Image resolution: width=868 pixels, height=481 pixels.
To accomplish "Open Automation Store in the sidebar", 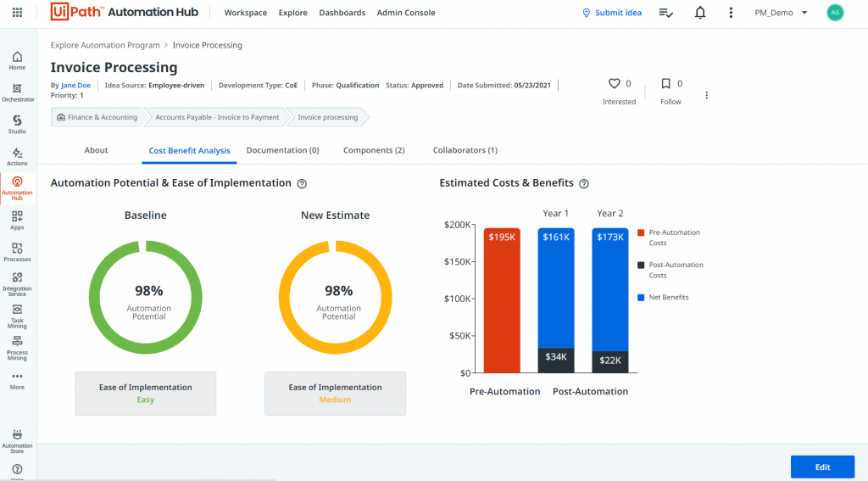I will point(17,442).
